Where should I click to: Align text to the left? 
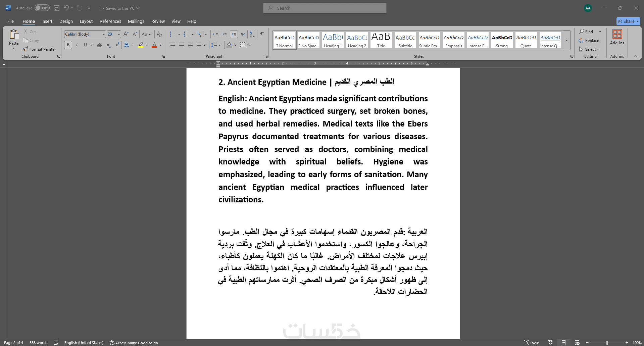point(173,45)
